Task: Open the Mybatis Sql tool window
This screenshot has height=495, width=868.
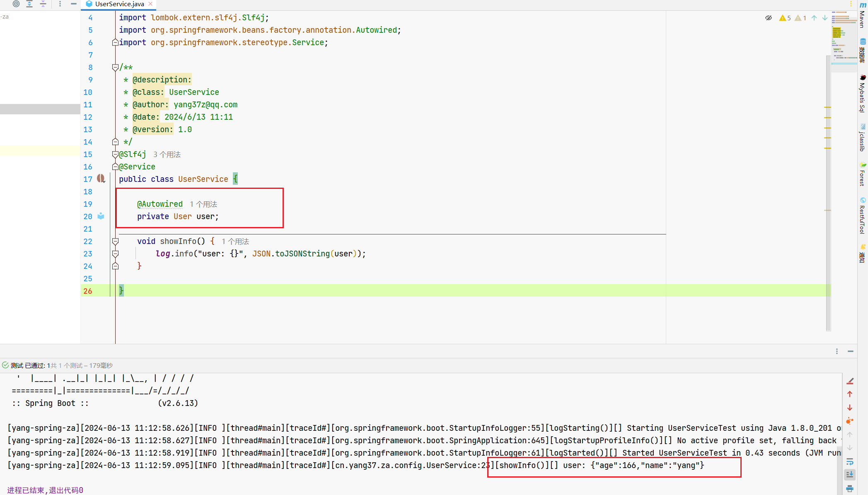Action: click(863, 94)
